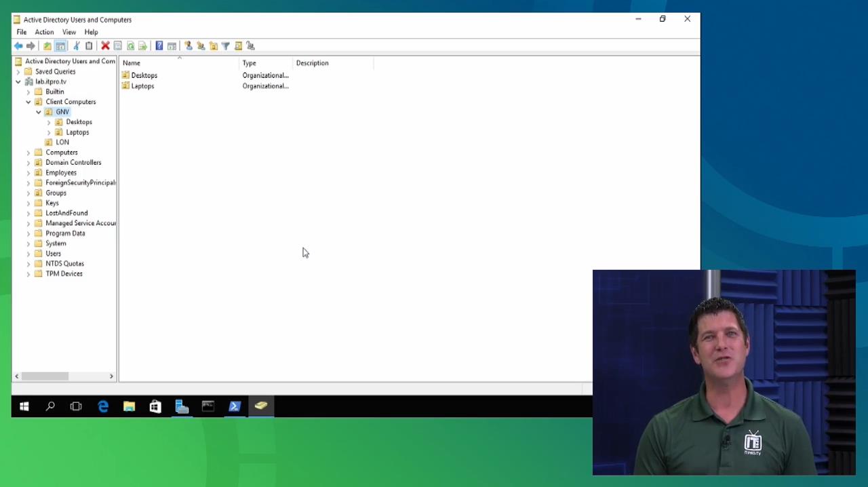Open the File menu
This screenshot has height=487, width=868.
point(22,32)
